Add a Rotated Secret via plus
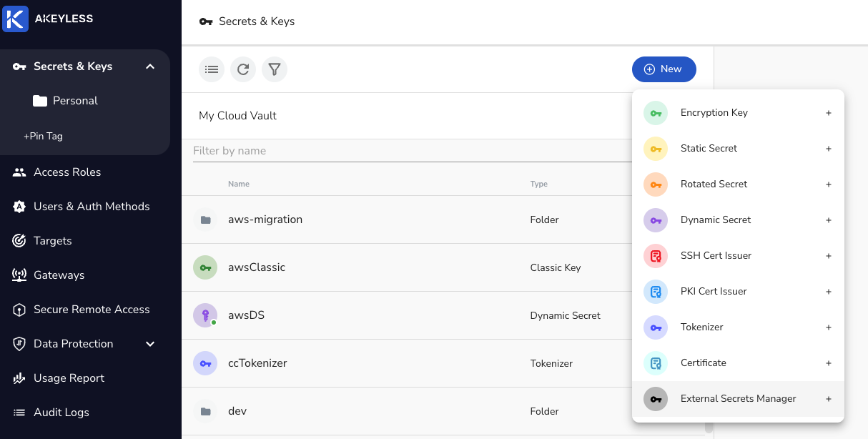 coord(829,184)
